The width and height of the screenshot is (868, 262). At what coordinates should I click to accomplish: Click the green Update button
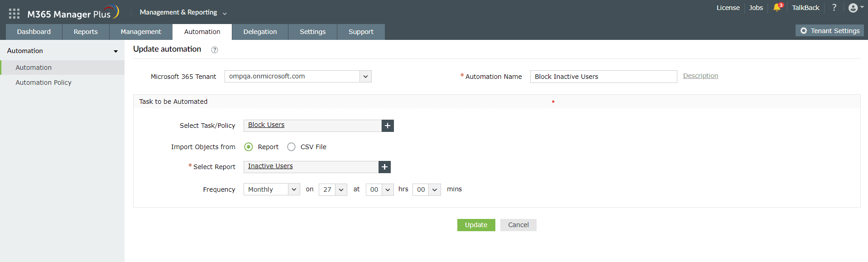pos(476,225)
